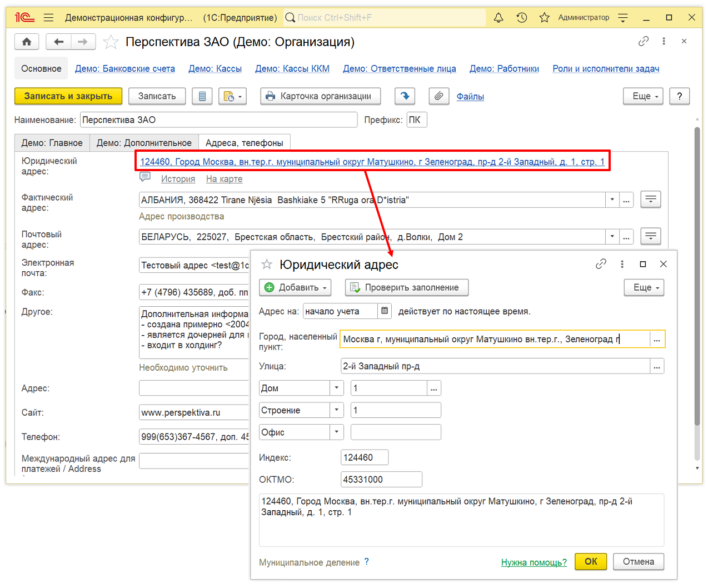Click the Наименование input field
The image size is (708, 588).
tap(218, 119)
